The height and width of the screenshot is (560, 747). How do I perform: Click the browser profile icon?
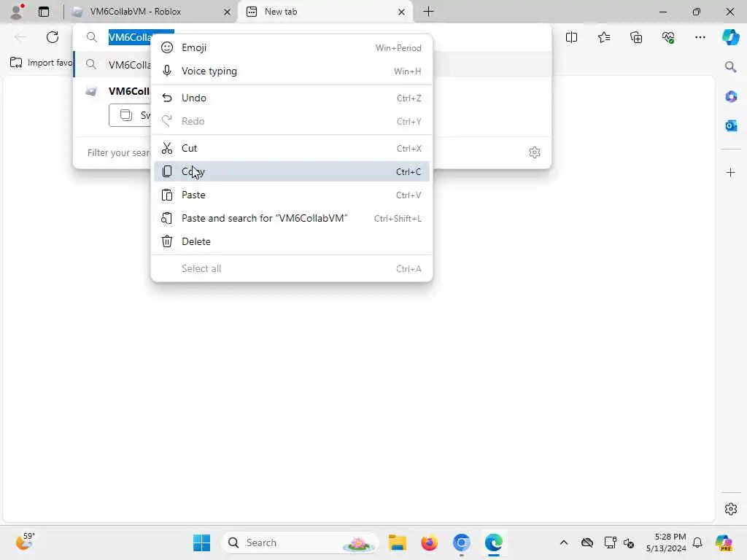(x=18, y=12)
